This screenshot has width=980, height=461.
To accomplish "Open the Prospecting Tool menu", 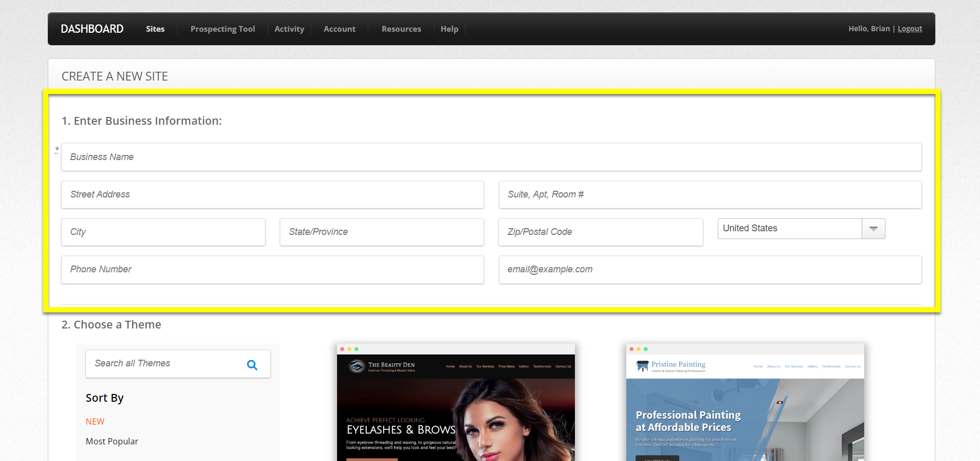I will click(223, 29).
